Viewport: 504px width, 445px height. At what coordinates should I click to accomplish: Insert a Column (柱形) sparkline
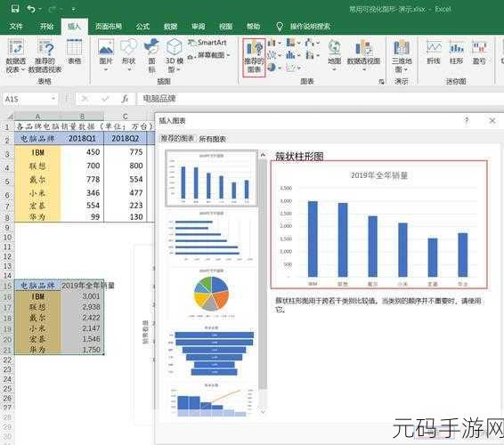click(x=457, y=52)
